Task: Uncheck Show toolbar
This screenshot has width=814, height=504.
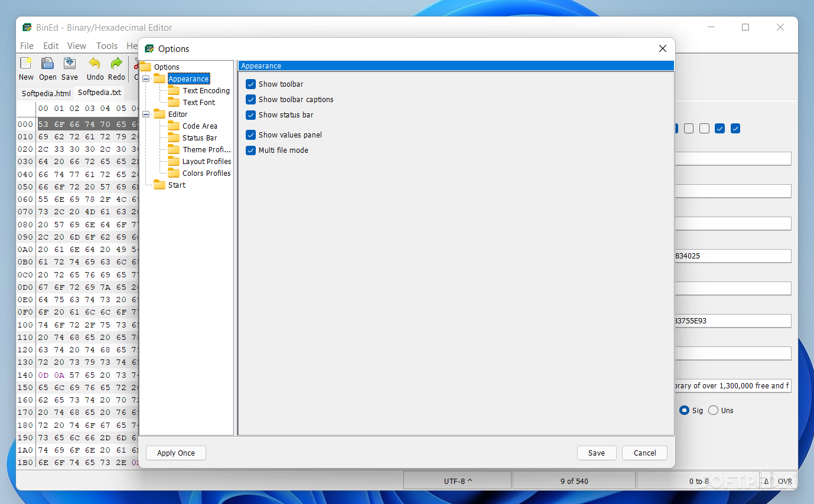Action: [x=251, y=84]
